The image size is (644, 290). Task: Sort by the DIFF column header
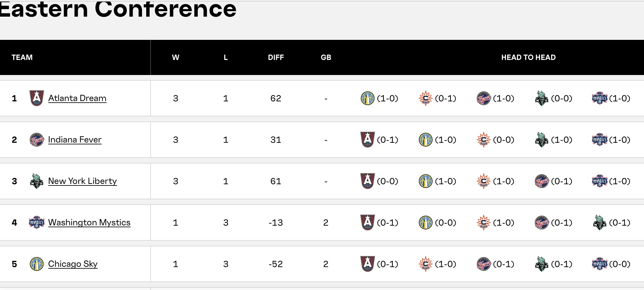(x=276, y=57)
